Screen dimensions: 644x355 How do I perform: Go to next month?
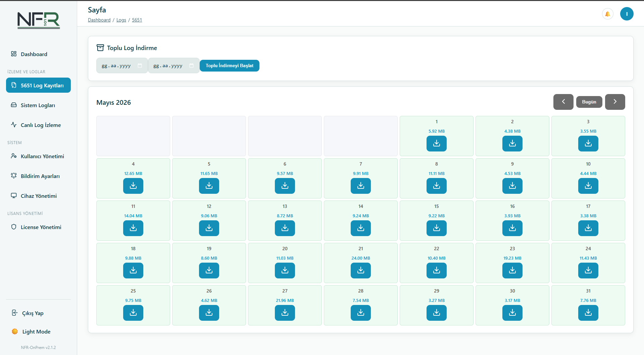(x=615, y=102)
